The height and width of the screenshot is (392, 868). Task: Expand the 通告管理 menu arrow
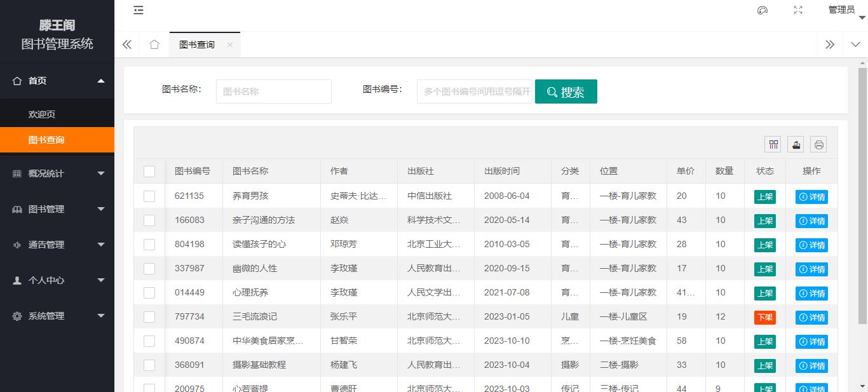tap(101, 245)
